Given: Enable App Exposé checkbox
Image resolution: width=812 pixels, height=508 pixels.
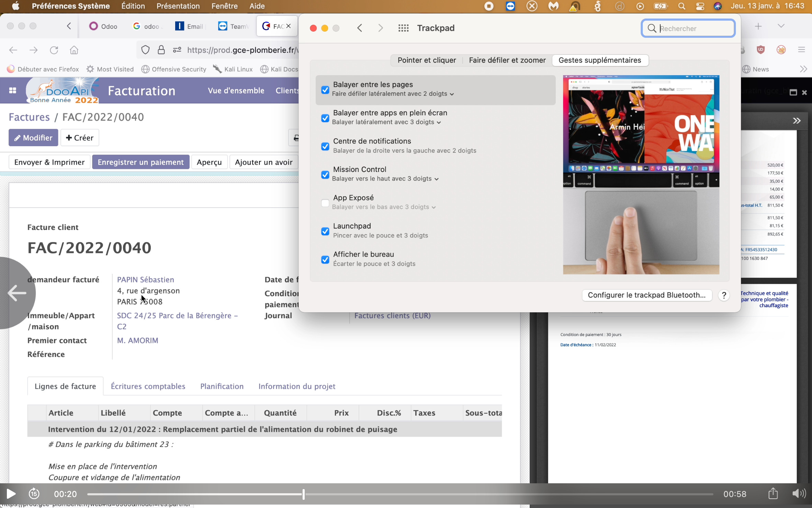Looking at the screenshot, I should point(325,203).
